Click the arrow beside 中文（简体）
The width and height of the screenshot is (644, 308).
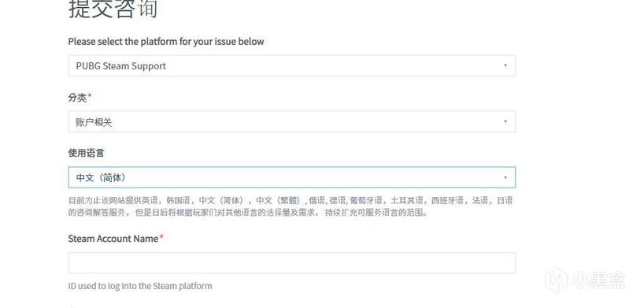(505, 178)
